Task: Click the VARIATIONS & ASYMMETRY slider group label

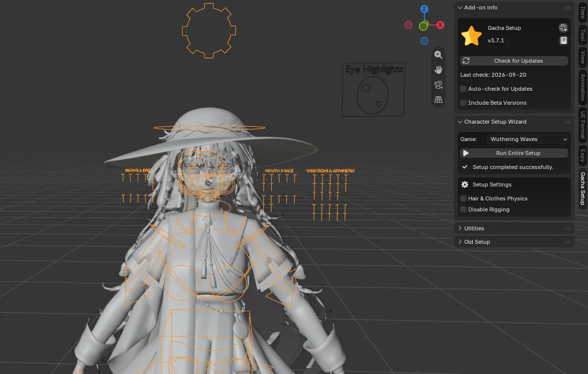Action: click(330, 171)
